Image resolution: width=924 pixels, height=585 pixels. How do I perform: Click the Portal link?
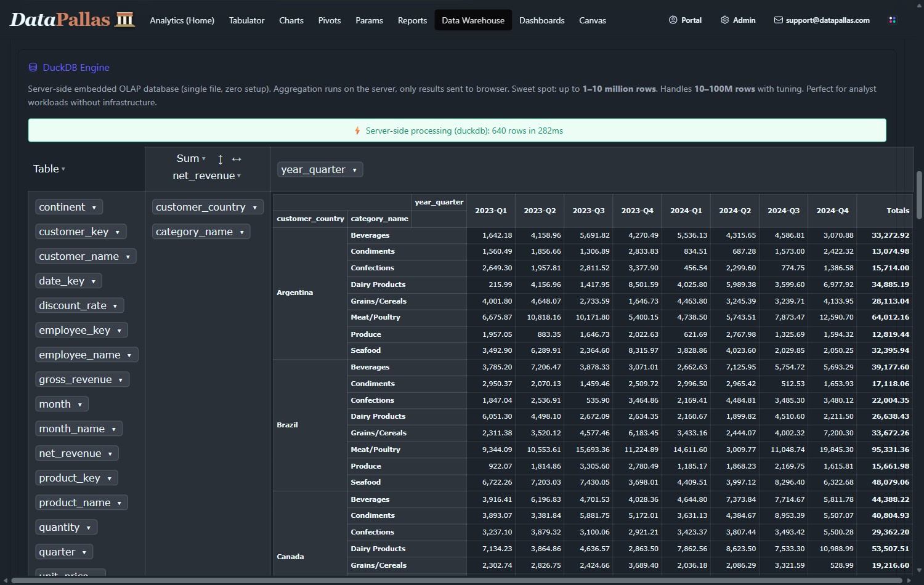pos(686,20)
